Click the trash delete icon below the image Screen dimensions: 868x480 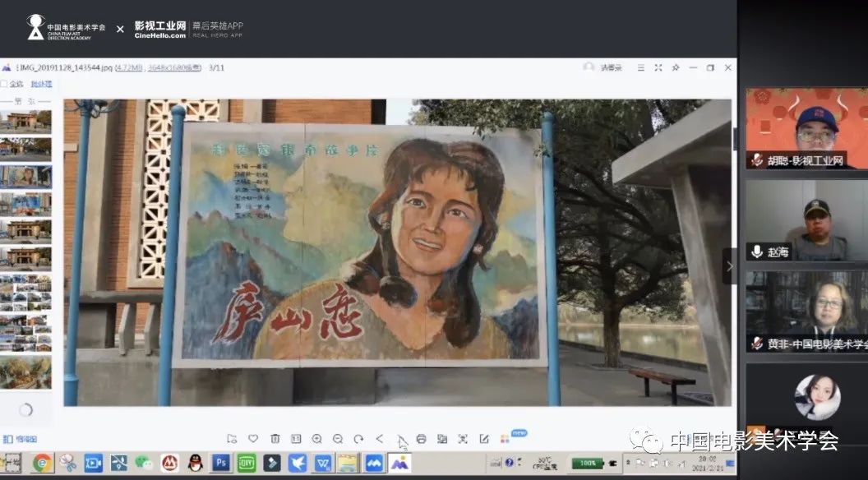click(x=275, y=439)
